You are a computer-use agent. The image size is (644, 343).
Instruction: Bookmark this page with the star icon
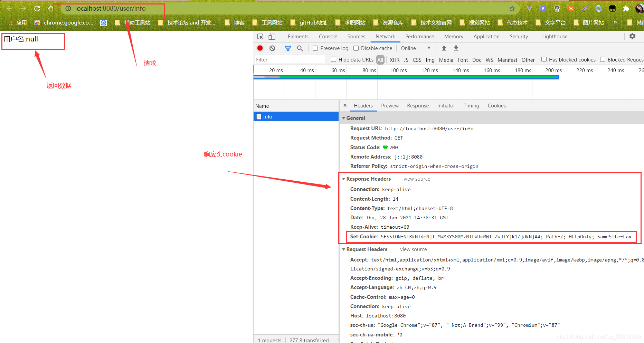click(512, 9)
